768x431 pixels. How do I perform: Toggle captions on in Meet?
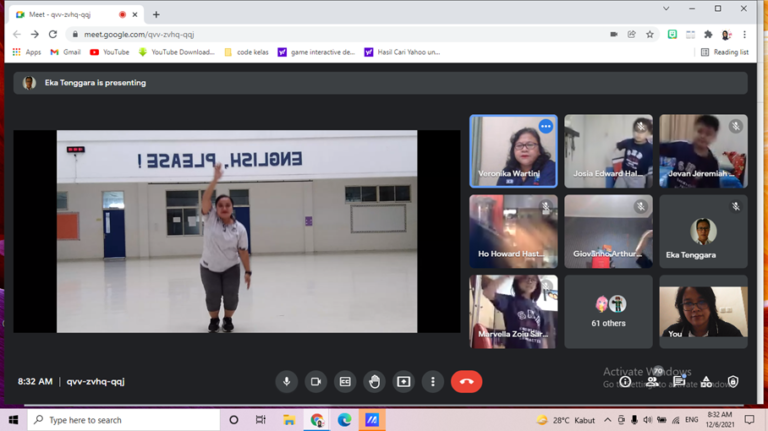click(x=345, y=381)
